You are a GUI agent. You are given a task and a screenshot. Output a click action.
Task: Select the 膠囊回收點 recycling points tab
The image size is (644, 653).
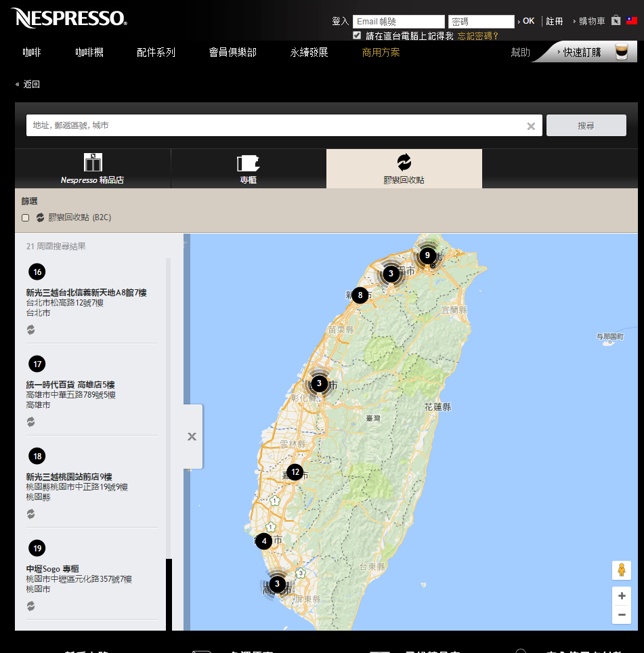pos(404,169)
